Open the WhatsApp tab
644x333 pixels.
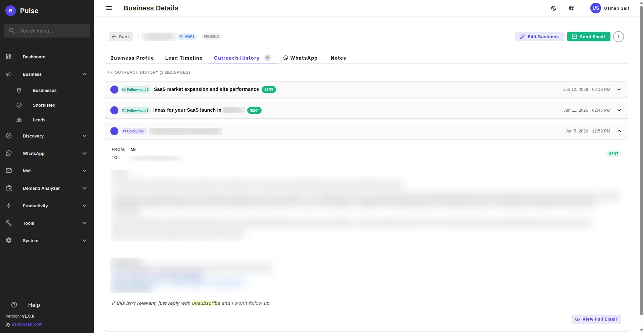(x=301, y=58)
